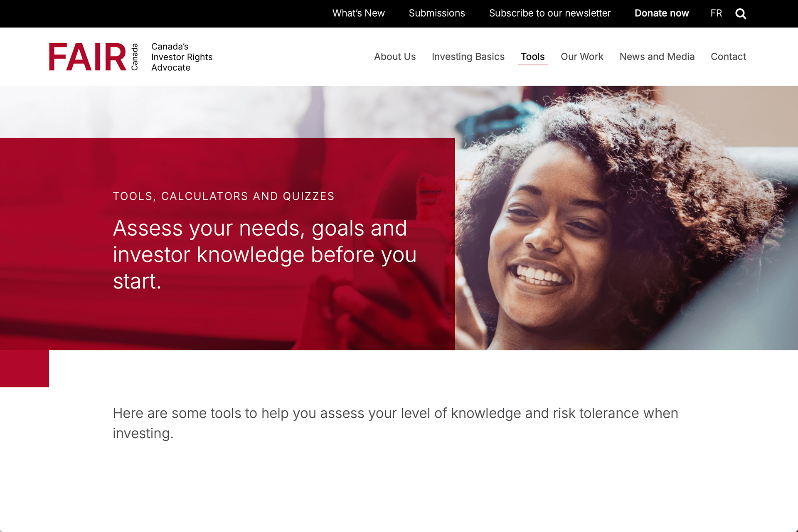Click the Canada's Investor Rights Advocate tagline

pyautogui.click(x=182, y=57)
